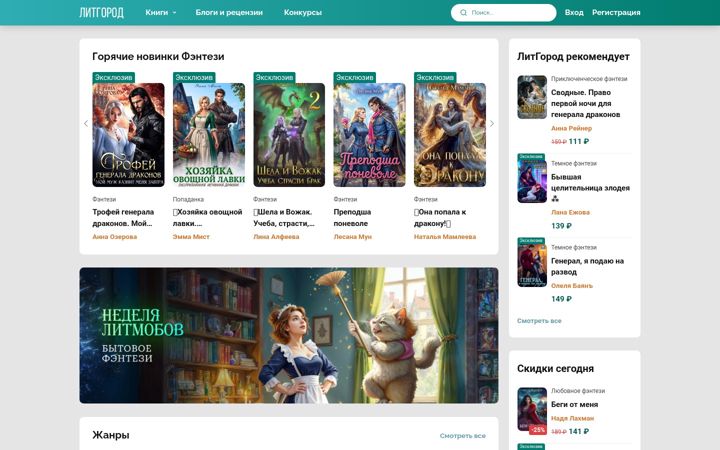The width and height of the screenshot is (720, 450).
Task: Open author Лина Алфеева
Action: point(276,237)
